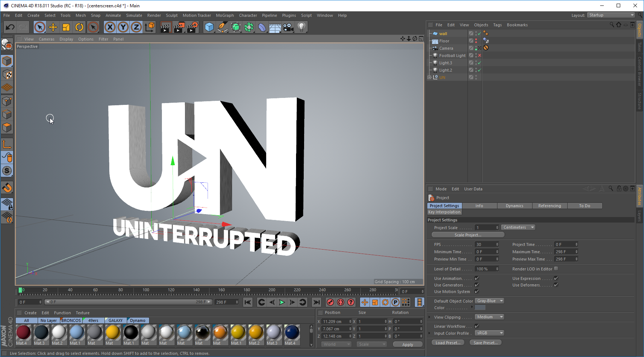The height and width of the screenshot is (357, 644).
Task: Select the Move tool in the toolbar
Action: (53, 27)
